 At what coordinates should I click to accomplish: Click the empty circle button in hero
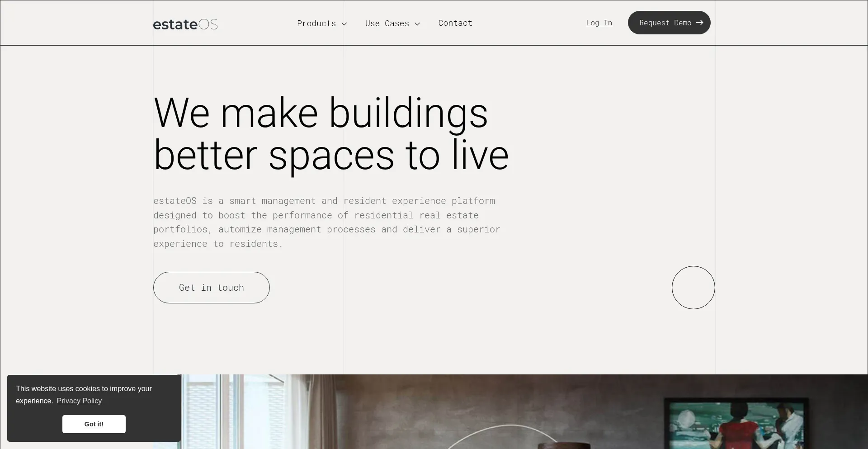pos(693,288)
